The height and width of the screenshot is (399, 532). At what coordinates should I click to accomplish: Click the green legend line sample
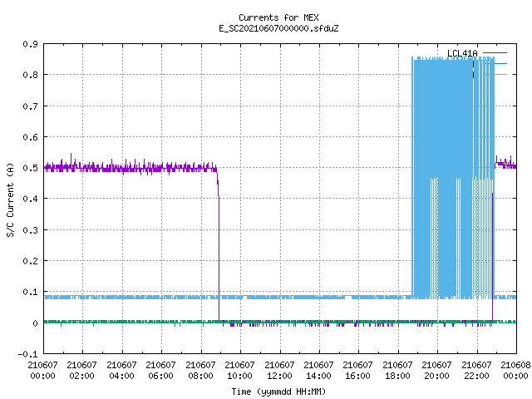point(500,63)
